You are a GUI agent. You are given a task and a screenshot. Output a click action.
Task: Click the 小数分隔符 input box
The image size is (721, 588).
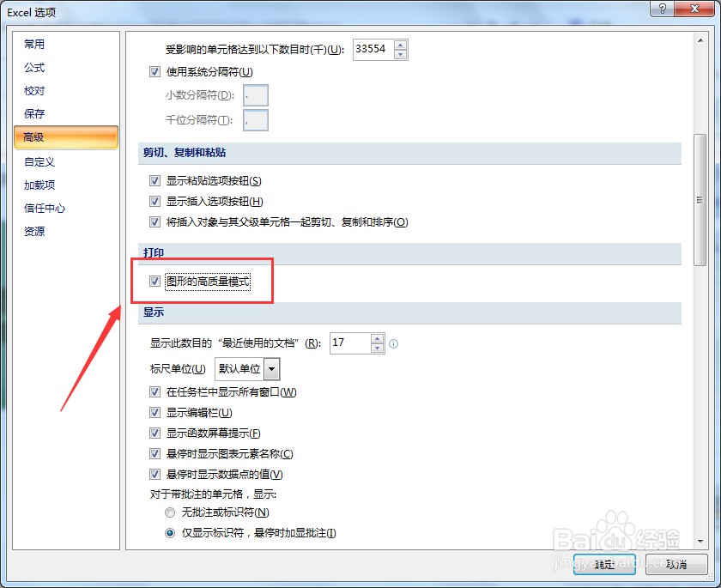coord(256,95)
